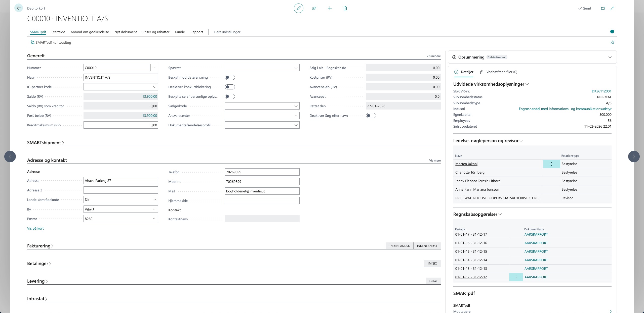Open the Priser og rabatter menu
The height and width of the screenshot is (313, 644).
click(x=156, y=32)
